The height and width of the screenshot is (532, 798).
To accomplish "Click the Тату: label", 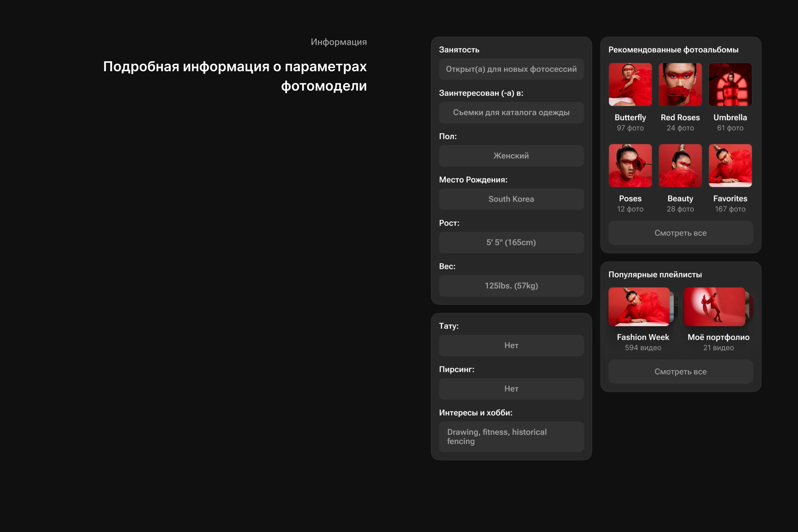I will click(448, 326).
